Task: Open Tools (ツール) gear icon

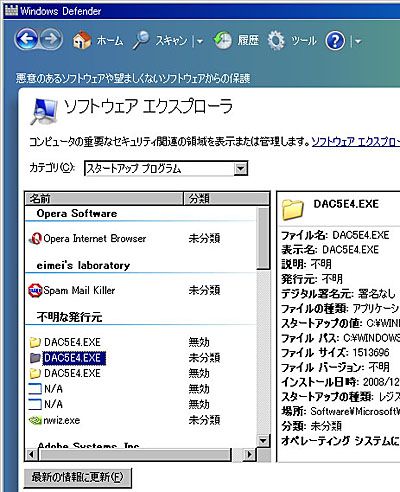Action: [x=276, y=41]
